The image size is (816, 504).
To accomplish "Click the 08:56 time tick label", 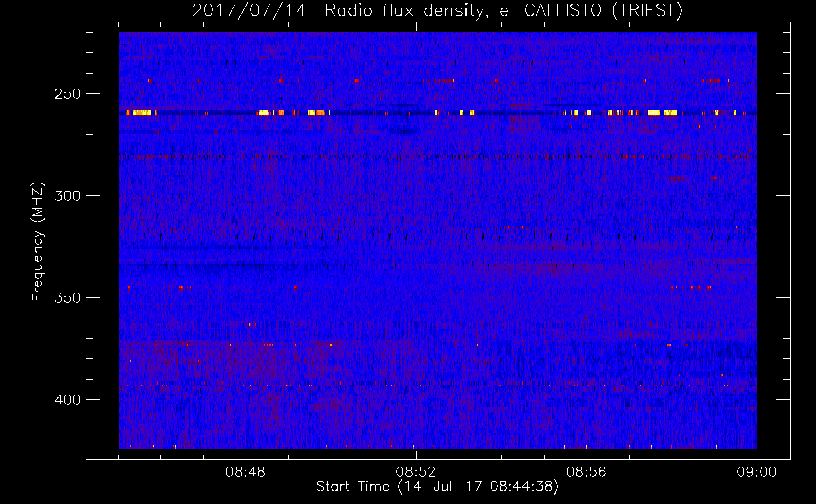I will tap(587, 472).
